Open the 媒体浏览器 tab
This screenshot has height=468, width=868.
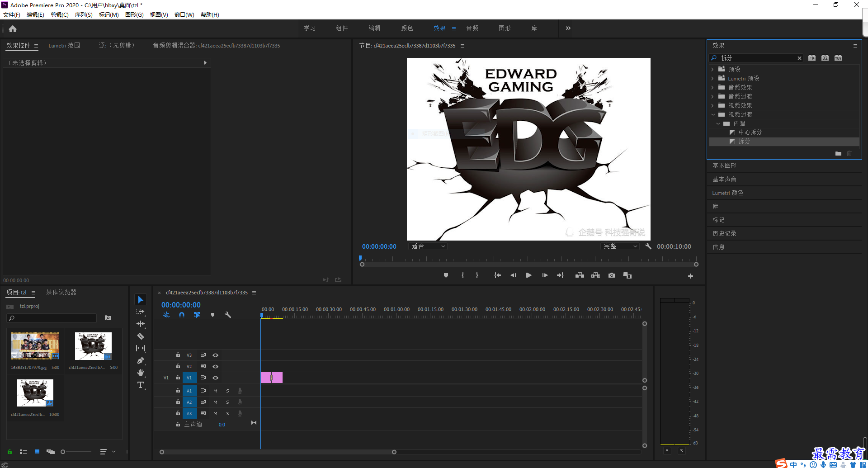(61, 293)
